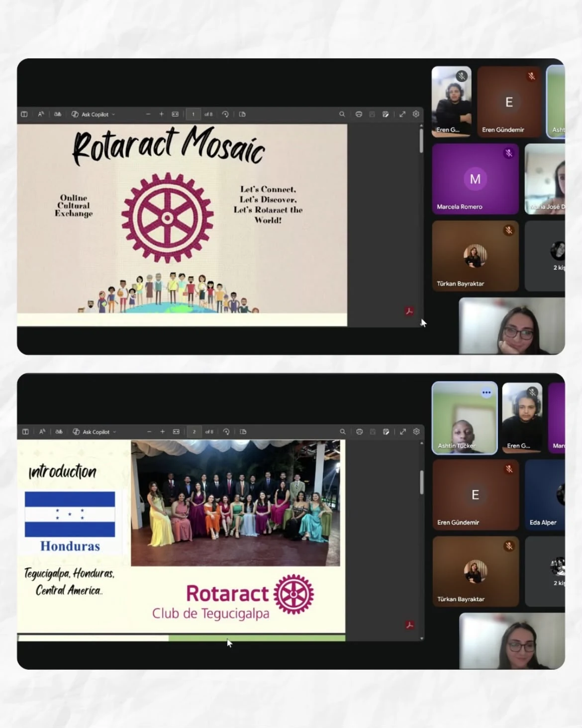582x728 pixels.
Task: Click the translate icon in page 2 viewer
Action: (59, 431)
